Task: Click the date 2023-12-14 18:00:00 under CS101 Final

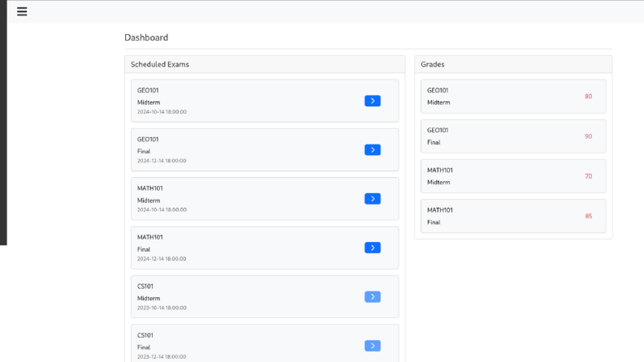Action: pos(162,356)
